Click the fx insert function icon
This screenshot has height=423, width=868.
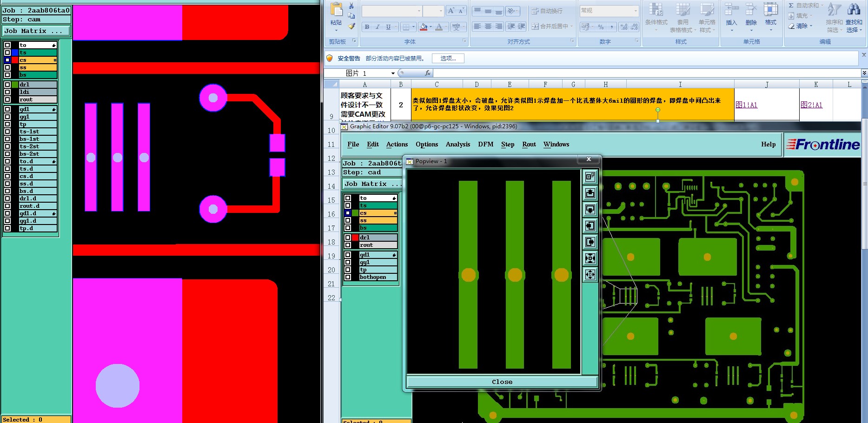pos(428,73)
